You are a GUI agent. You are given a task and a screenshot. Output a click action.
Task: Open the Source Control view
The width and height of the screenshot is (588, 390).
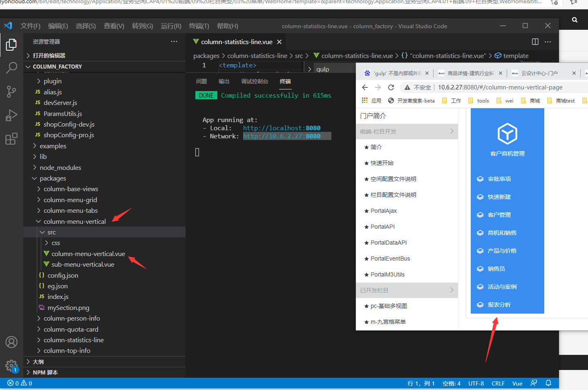click(11, 91)
